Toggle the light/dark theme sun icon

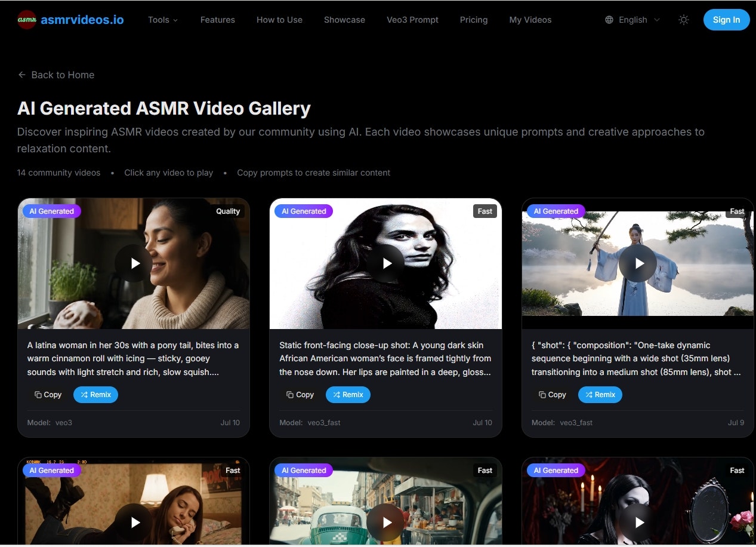[684, 20]
